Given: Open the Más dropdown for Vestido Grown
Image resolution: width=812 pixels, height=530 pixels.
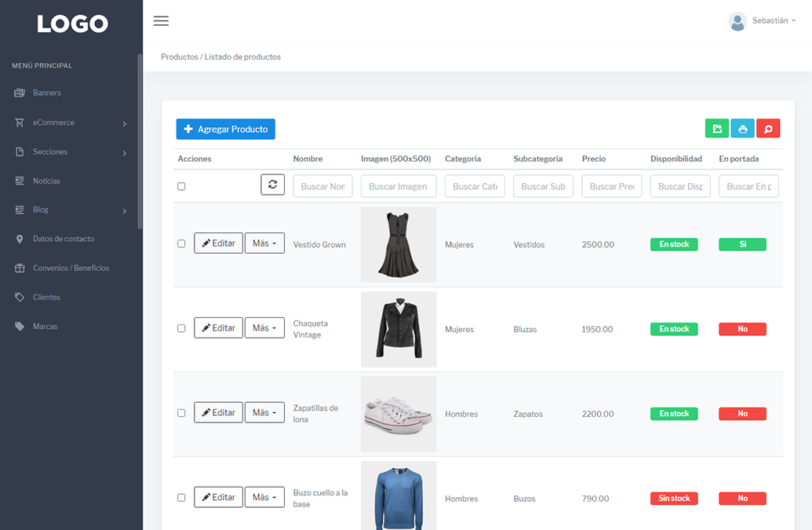Looking at the screenshot, I should [264, 243].
